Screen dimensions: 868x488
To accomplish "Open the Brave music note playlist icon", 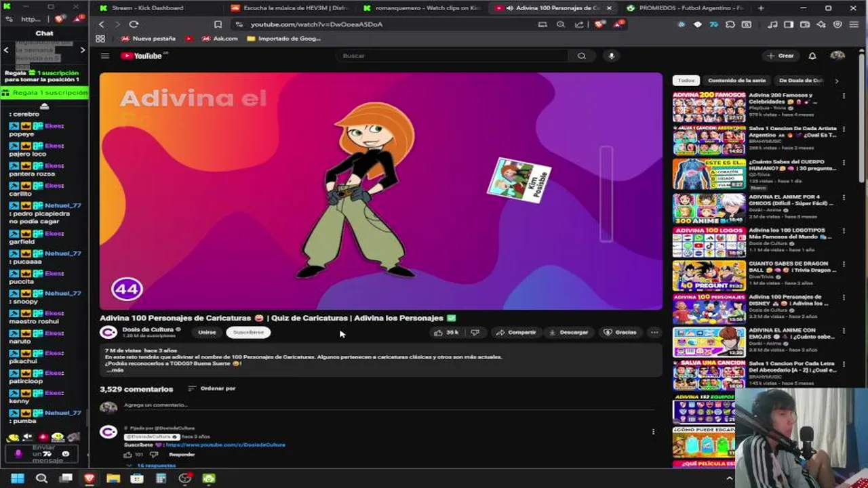I will [x=772, y=24].
